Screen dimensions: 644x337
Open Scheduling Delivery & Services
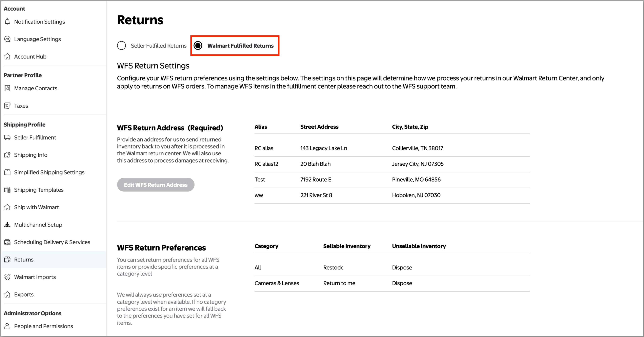52,242
